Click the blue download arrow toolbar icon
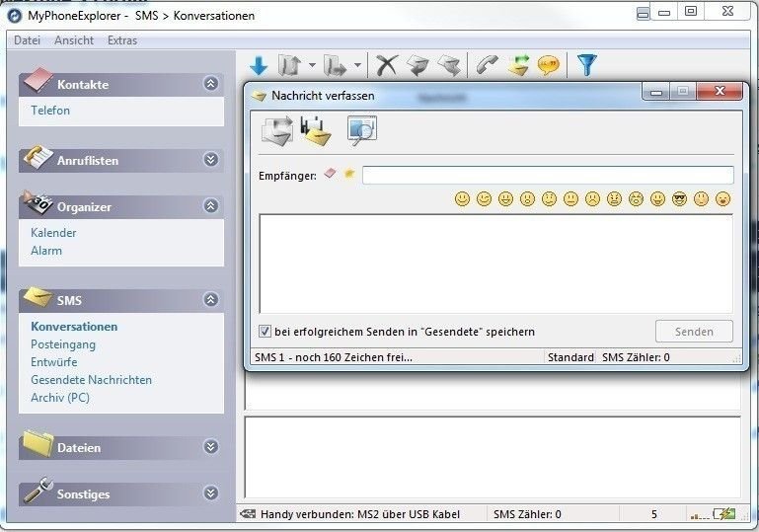Screen dimensions: 759x532 259,65
